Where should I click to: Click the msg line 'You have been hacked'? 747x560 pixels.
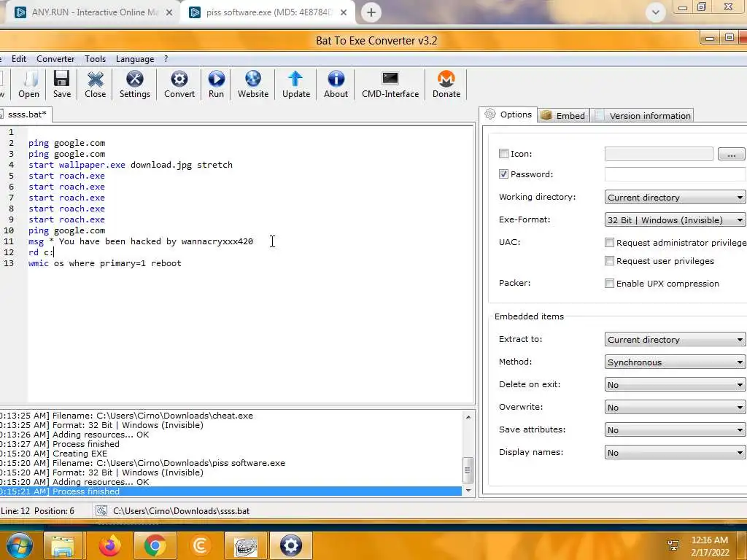pos(141,241)
